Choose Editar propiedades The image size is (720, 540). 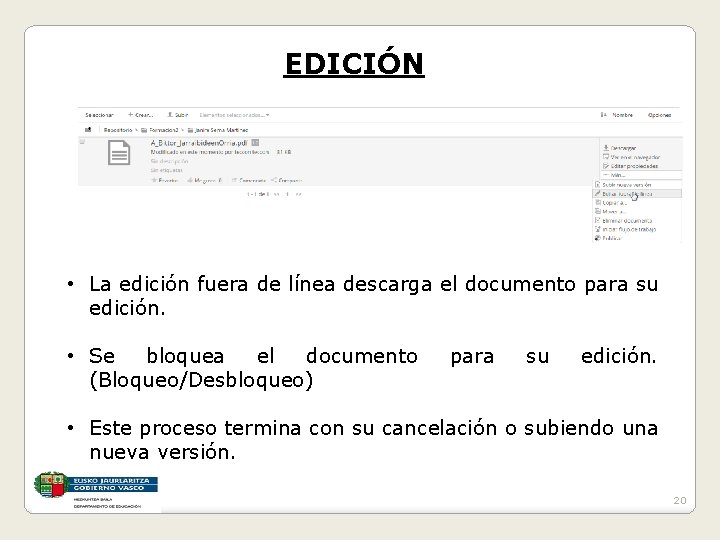[x=630, y=166]
